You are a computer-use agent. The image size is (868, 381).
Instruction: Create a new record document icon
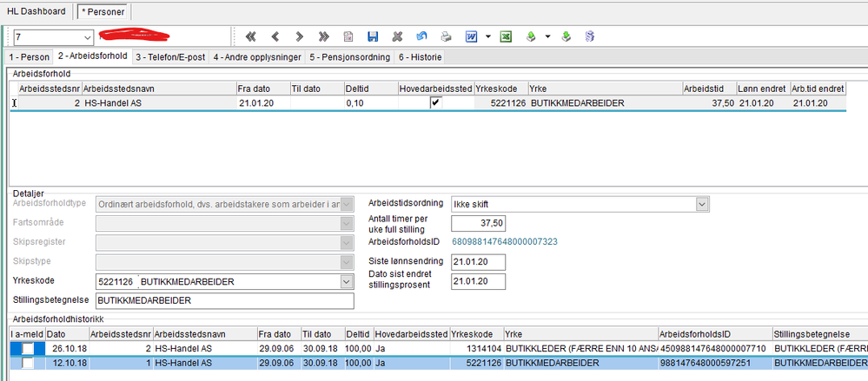click(348, 36)
